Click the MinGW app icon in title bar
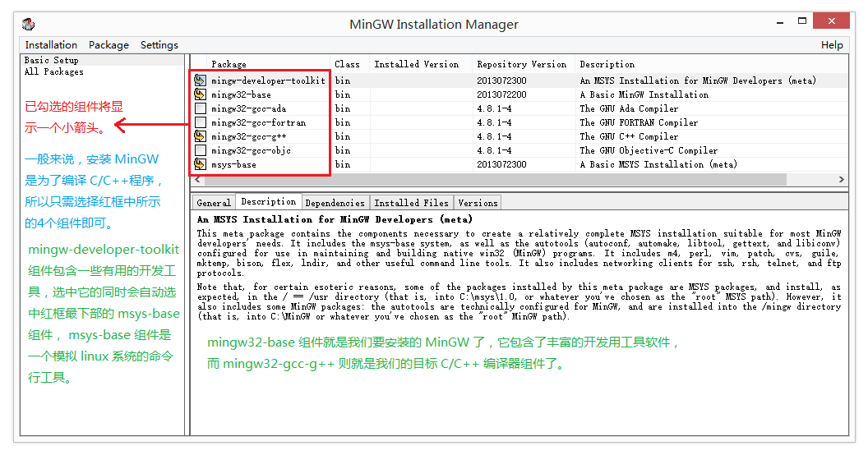Image resolution: width=868 pixels, height=455 pixels. pyautogui.click(x=28, y=23)
